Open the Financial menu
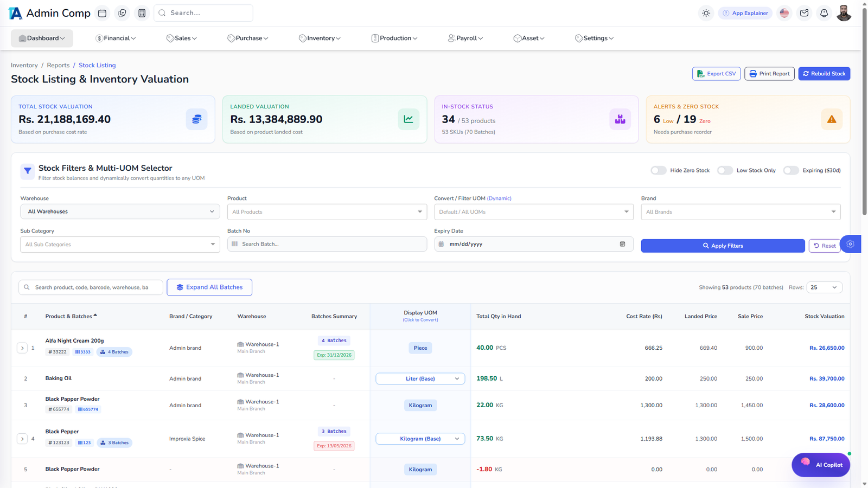The image size is (868, 488). pyautogui.click(x=116, y=38)
